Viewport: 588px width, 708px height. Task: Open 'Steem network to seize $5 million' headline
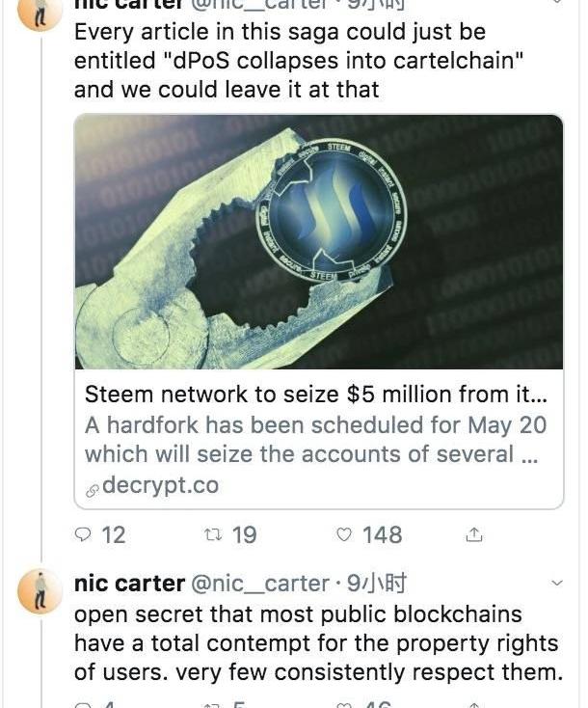pyautogui.click(x=309, y=395)
